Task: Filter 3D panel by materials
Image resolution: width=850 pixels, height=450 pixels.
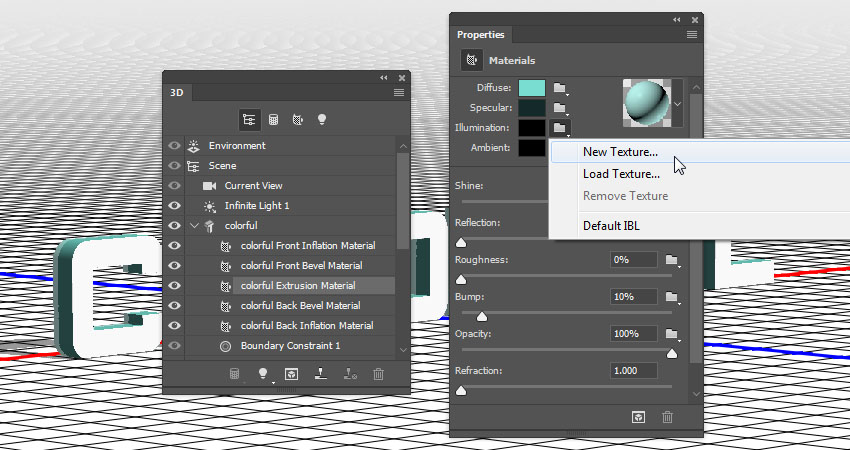Action: (297, 118)
